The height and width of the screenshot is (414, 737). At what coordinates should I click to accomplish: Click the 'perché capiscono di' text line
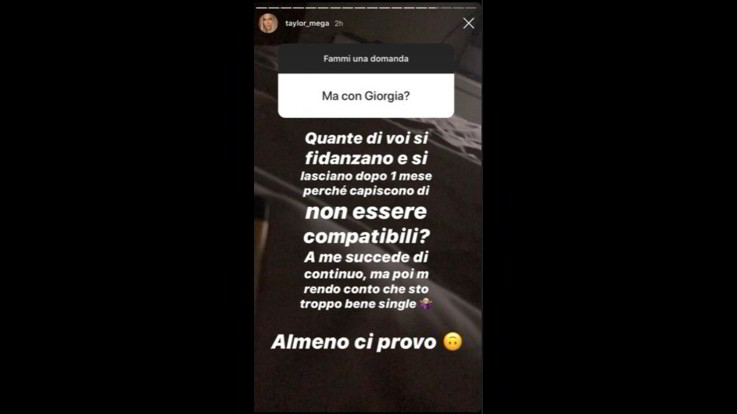tap(366, 191)
